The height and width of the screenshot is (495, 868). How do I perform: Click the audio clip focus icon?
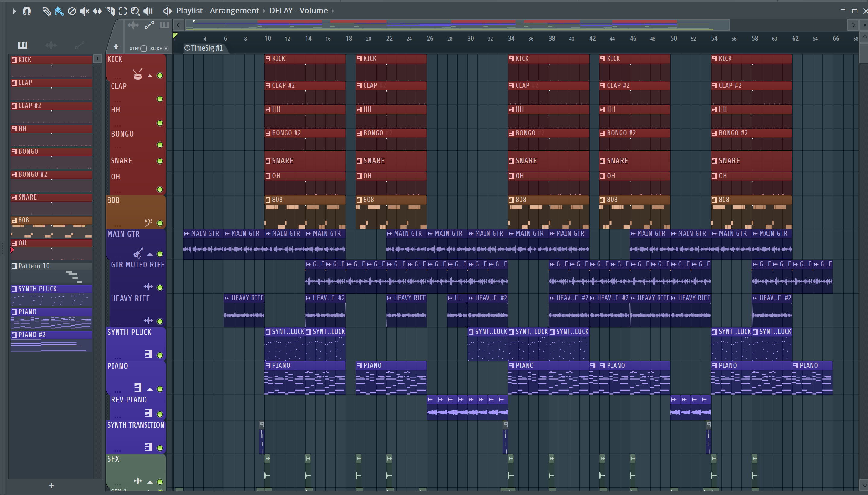point(133,25)
